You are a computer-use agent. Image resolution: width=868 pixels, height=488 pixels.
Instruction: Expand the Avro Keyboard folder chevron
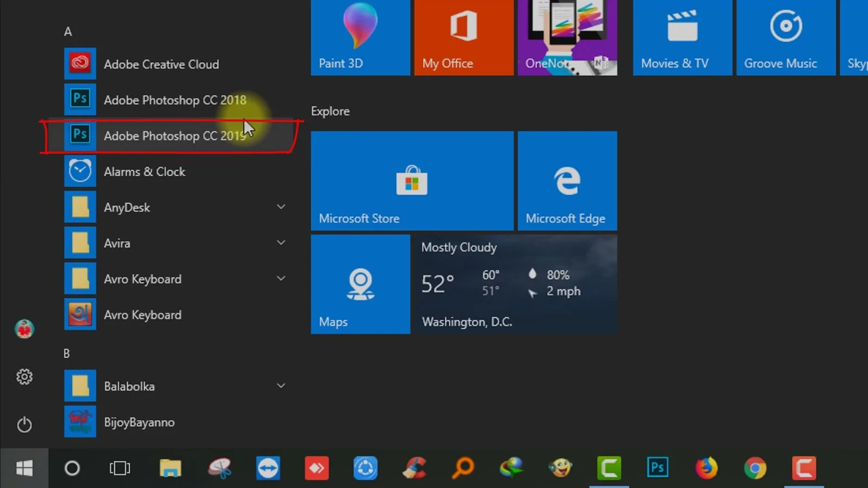281,278
